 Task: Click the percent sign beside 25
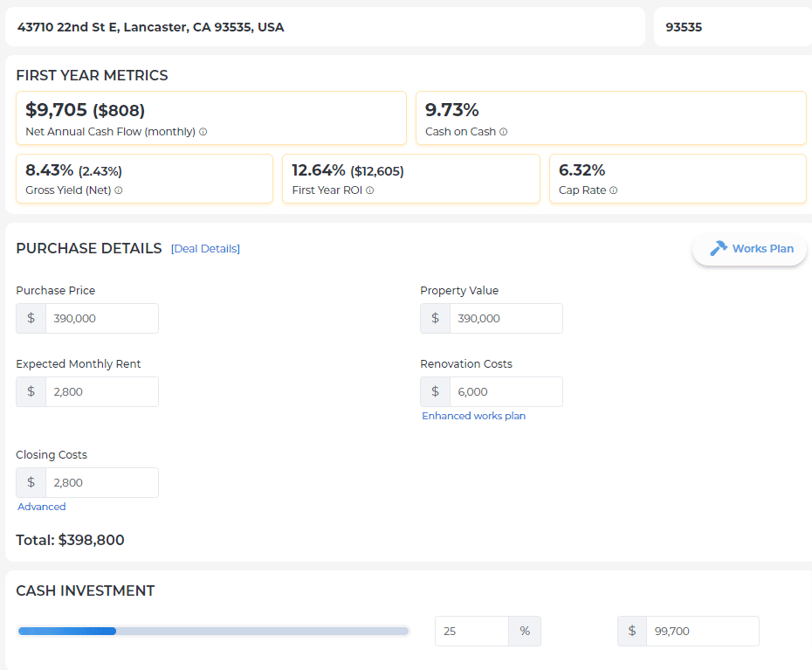[x=525, y=632]
